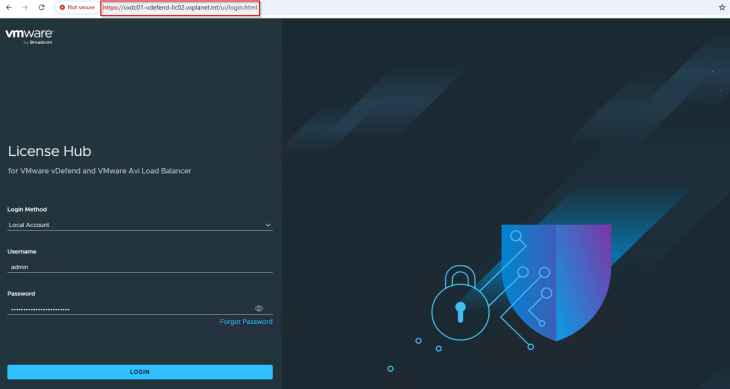Screen dimensions: 730x389
Task: Click the LOGIN button
Action: [140, 372]
